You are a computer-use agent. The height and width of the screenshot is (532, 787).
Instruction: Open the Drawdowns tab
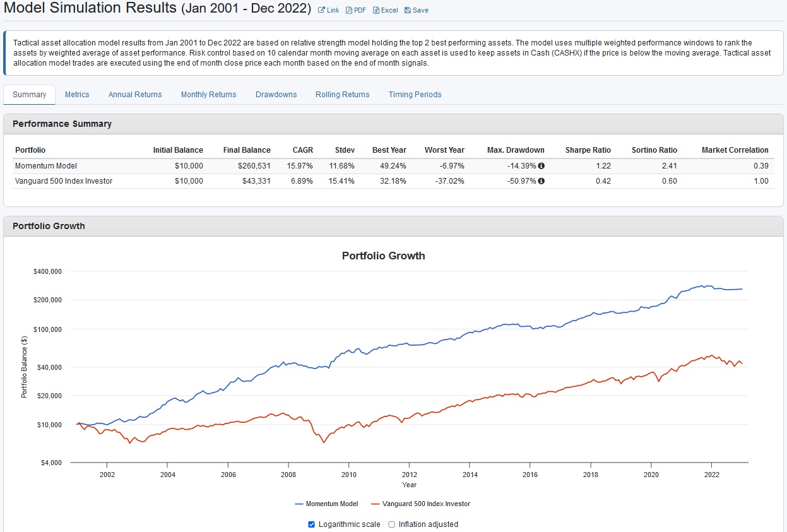[x=276, y=94]
